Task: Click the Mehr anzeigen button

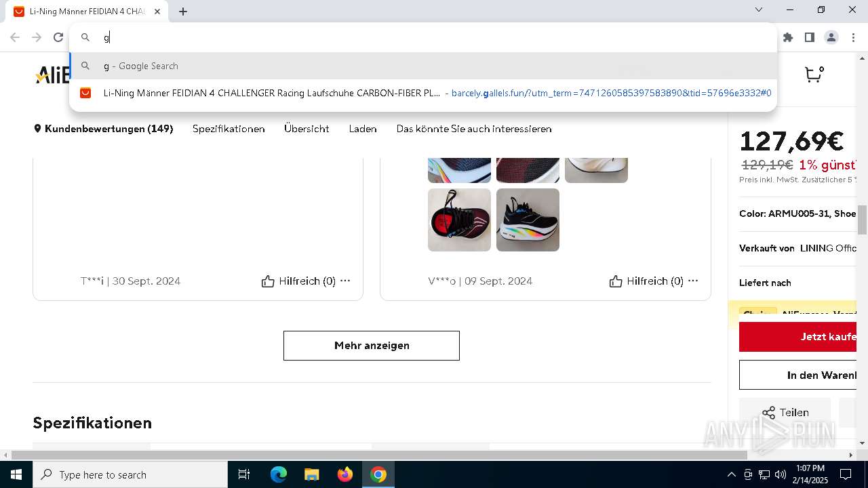Action: tap(372, 346)
